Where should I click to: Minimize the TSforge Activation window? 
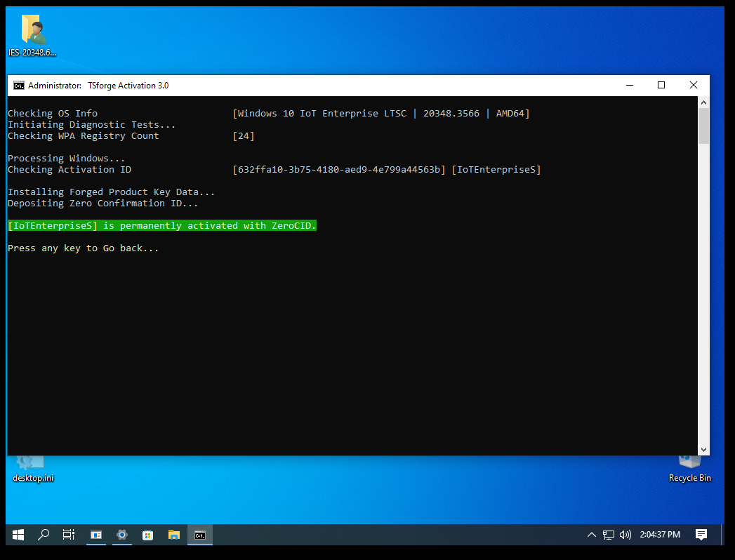pyautogui.click(x=630, y=86)
